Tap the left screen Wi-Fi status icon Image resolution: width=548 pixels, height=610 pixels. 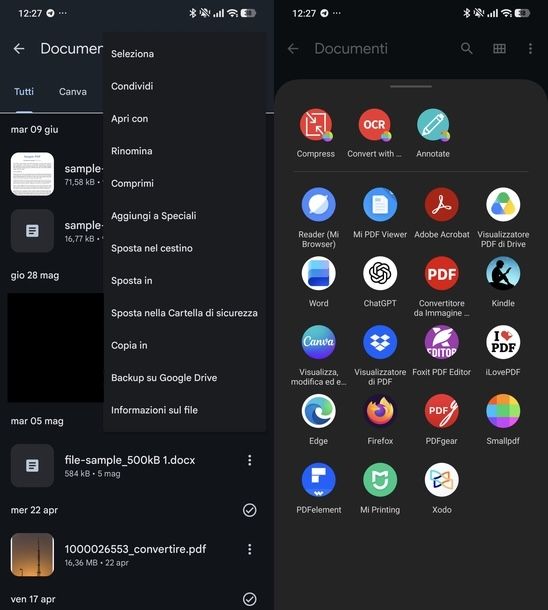(232, 13)
